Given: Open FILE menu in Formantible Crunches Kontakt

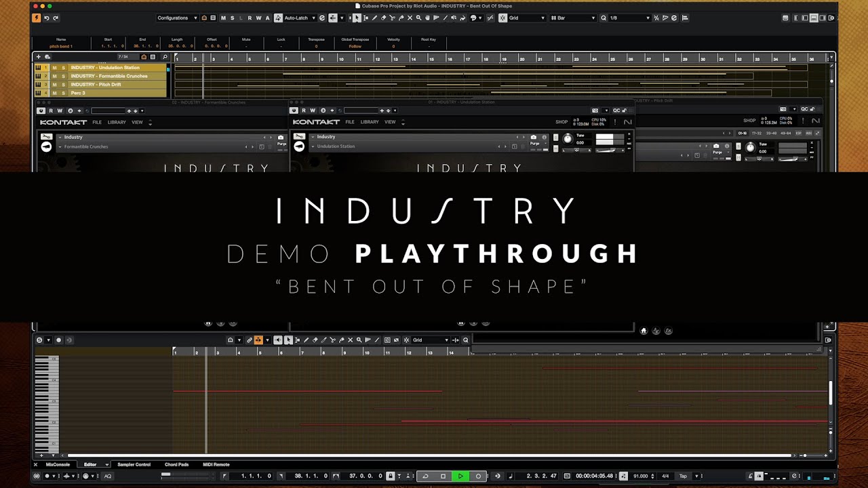Looking at the screenshot, I should (x=97, y=122).
